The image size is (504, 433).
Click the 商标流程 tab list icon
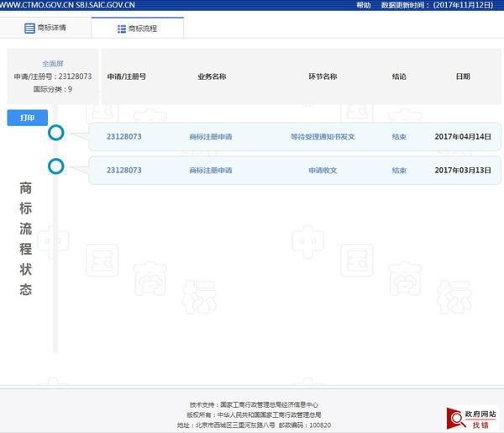[122, 29]
